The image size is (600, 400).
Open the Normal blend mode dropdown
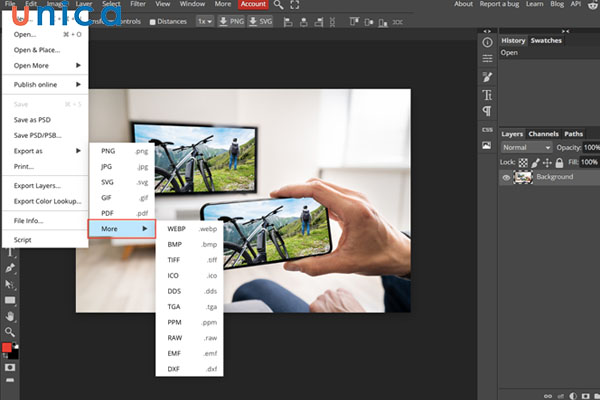click(527, 147)
